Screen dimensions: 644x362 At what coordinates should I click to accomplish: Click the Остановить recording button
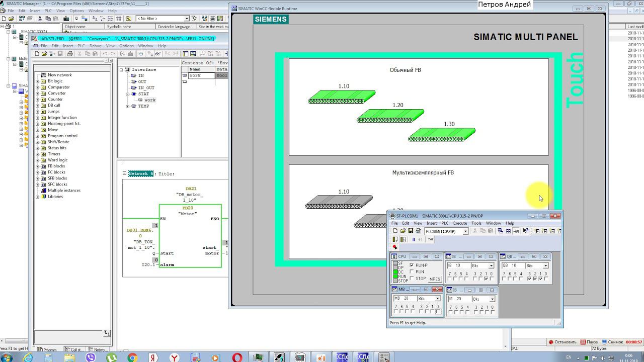(x=562, y=342)
